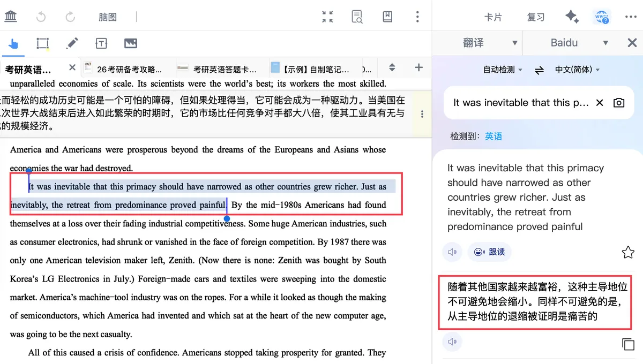Select the pen annotation tool
Screen dimensions: 643x364
(72, 44)
